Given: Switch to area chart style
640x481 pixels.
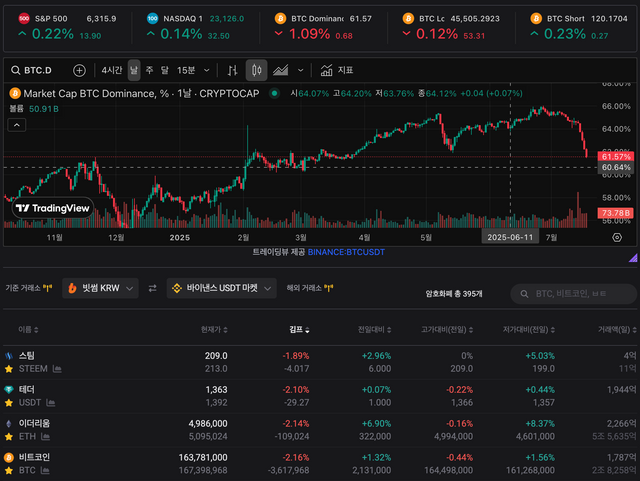Looking at the screenshot, I should click(280, 70).
